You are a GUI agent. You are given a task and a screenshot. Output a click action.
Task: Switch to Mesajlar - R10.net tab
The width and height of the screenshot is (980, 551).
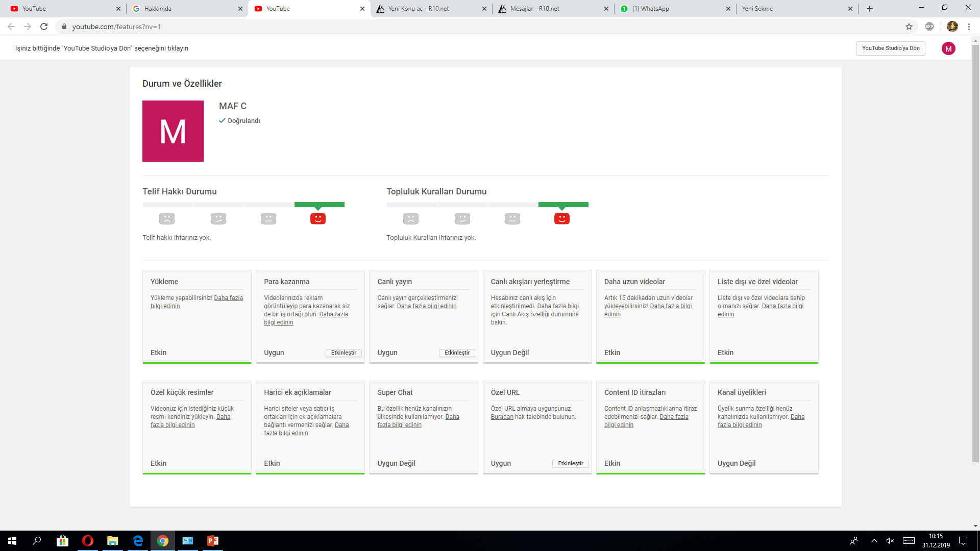(552, 9)
